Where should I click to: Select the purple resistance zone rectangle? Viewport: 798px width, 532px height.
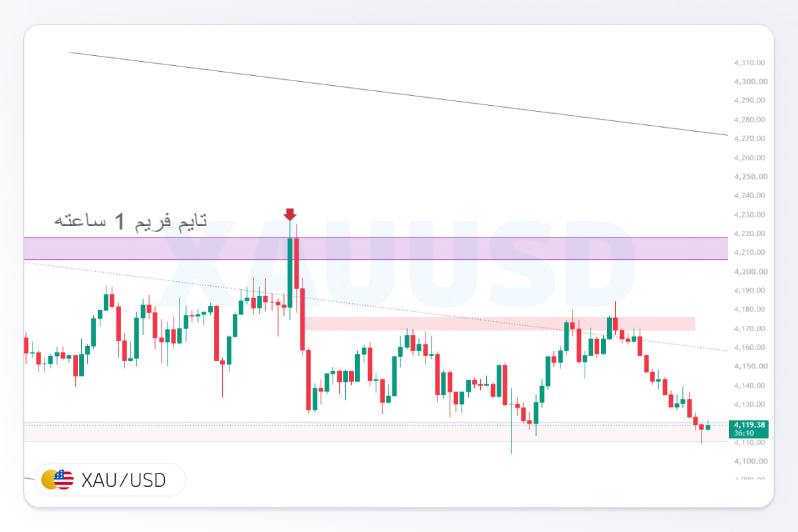376,249
